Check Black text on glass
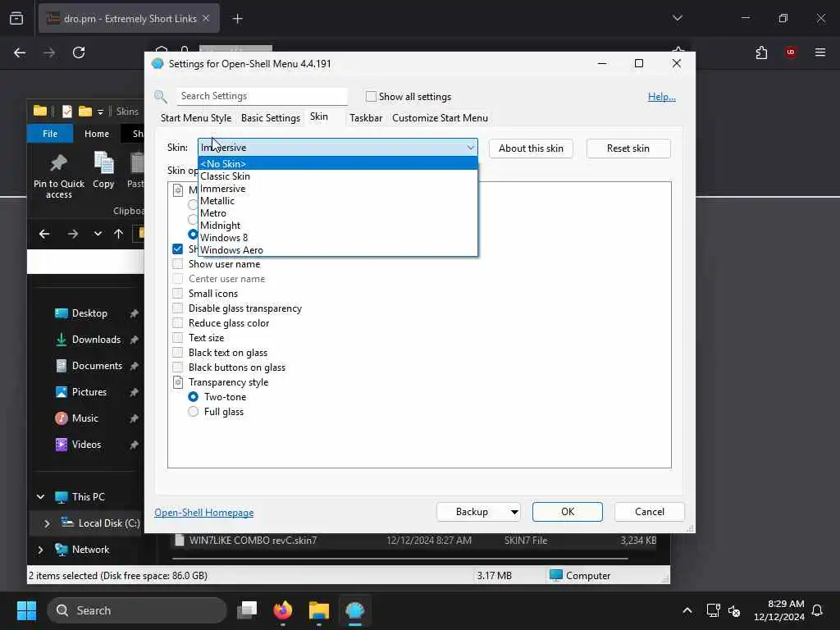Viewport: 840px width, 630px height. click(177, 352)
